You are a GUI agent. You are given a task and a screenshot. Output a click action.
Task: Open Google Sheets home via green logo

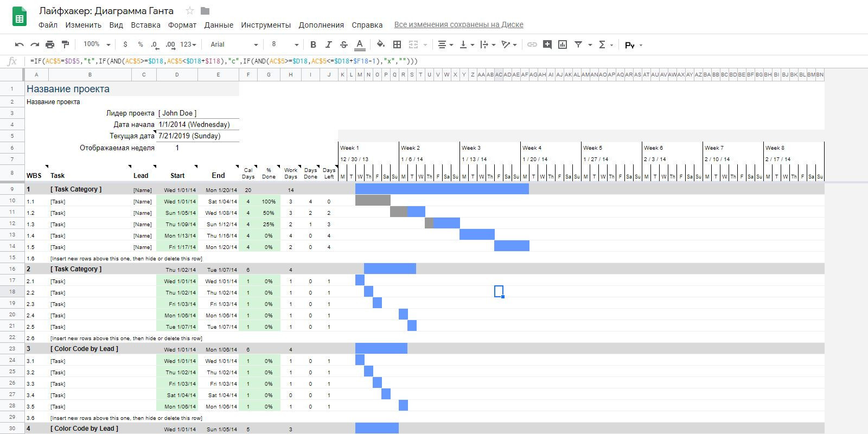click(x=20, y=17)
